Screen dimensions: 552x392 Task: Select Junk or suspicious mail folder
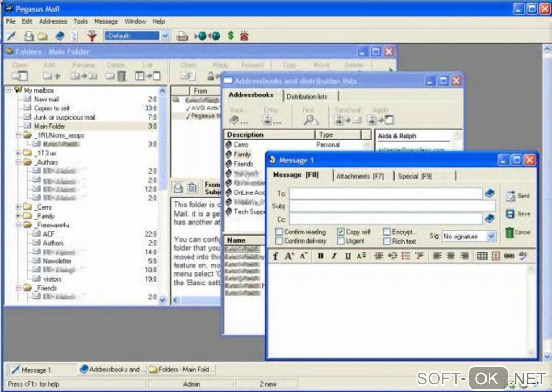click(x=64, y=117)
